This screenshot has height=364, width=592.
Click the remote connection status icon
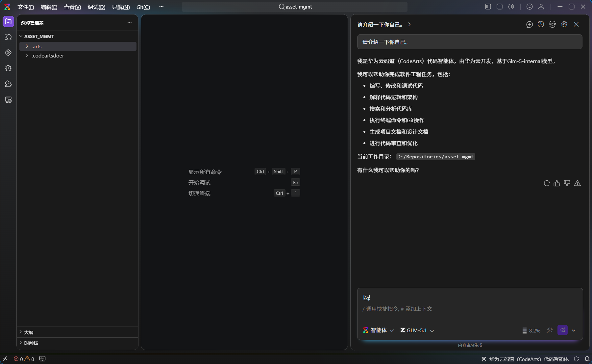(5, 359)
